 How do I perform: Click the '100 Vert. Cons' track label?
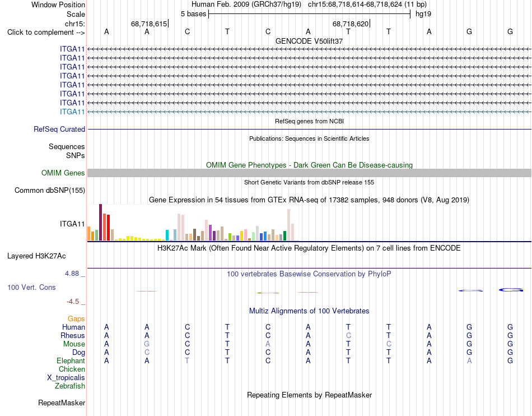31,287
